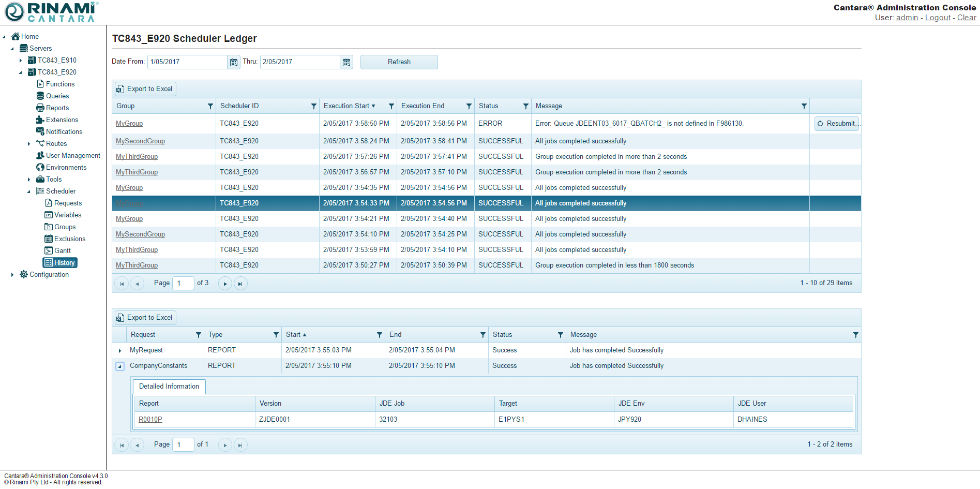This screenshot has height=489, width=980.
Task: Select the Detailed Information tab
Action: coord(169,387)
